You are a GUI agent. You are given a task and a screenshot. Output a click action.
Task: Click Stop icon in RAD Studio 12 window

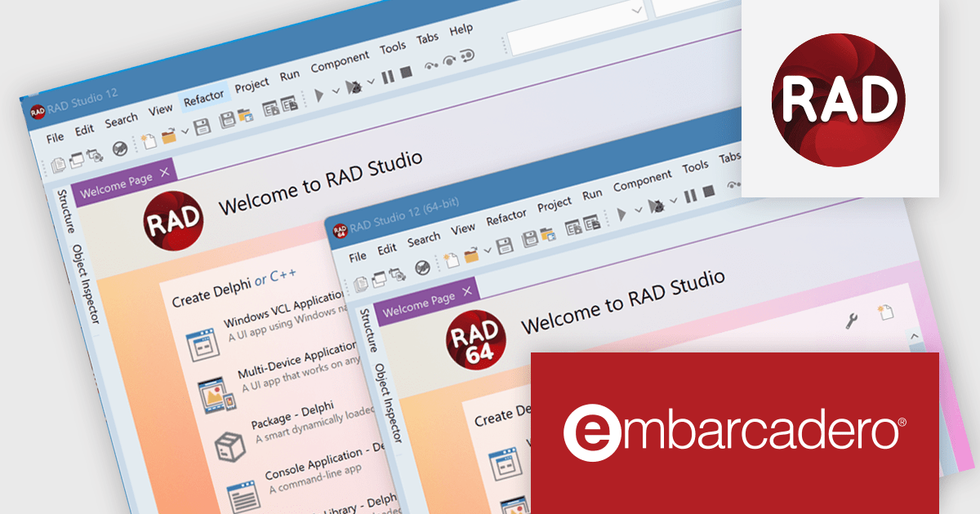[406, 73]
